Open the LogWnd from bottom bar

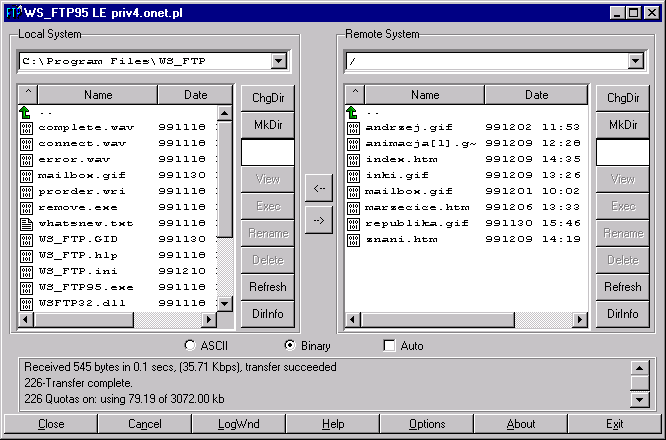coord(239,424)
